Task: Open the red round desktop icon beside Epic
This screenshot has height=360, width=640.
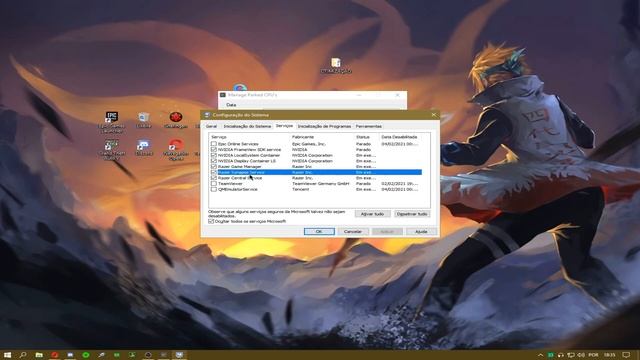Action: [176, 120]
